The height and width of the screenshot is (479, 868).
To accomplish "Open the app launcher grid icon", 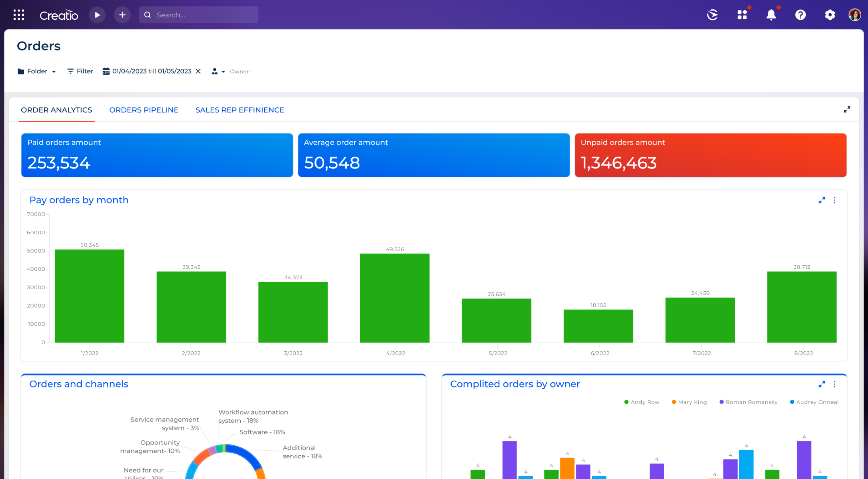I will click(x=19, y=15).
